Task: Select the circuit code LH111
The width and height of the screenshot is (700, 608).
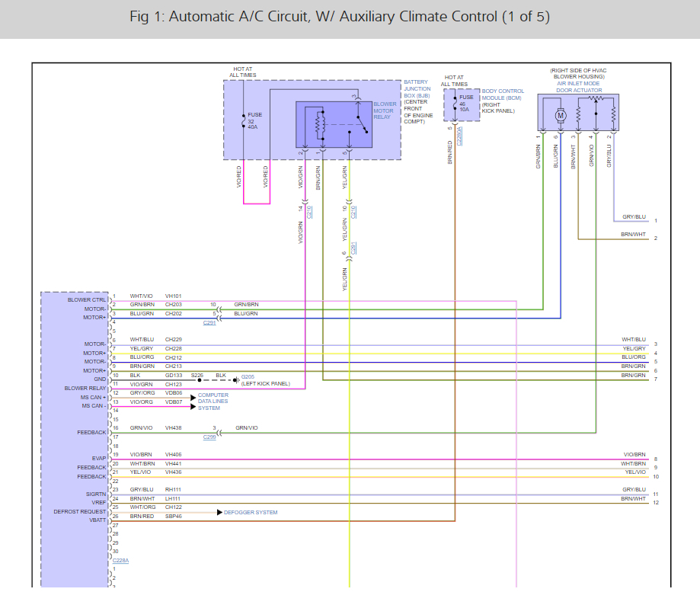Action: [x=173, y=498]
